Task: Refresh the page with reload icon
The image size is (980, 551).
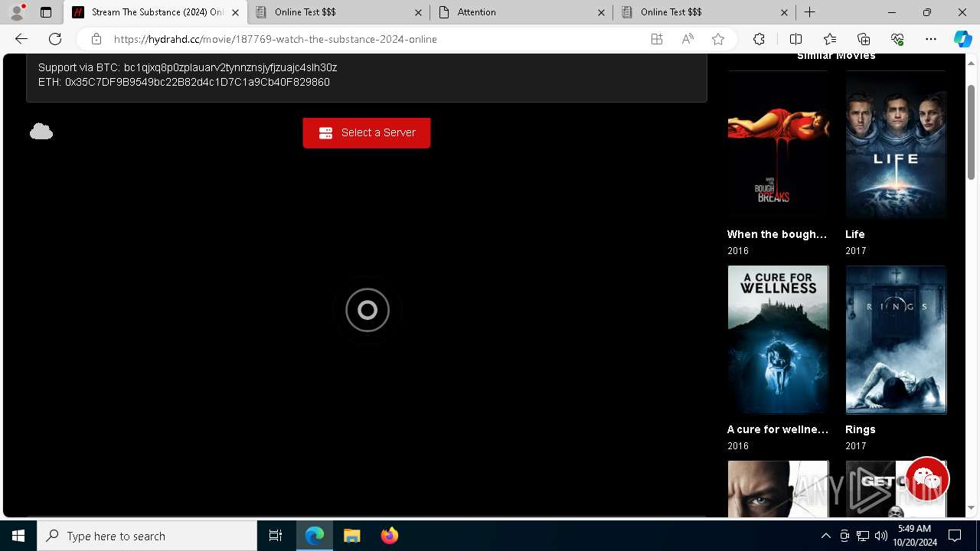Action: point(55,39)
